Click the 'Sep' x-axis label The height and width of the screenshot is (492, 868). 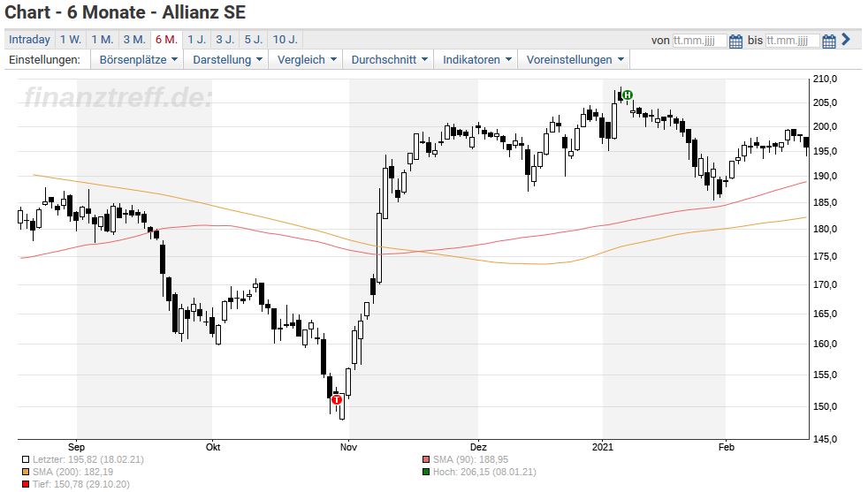click(76, 447)
